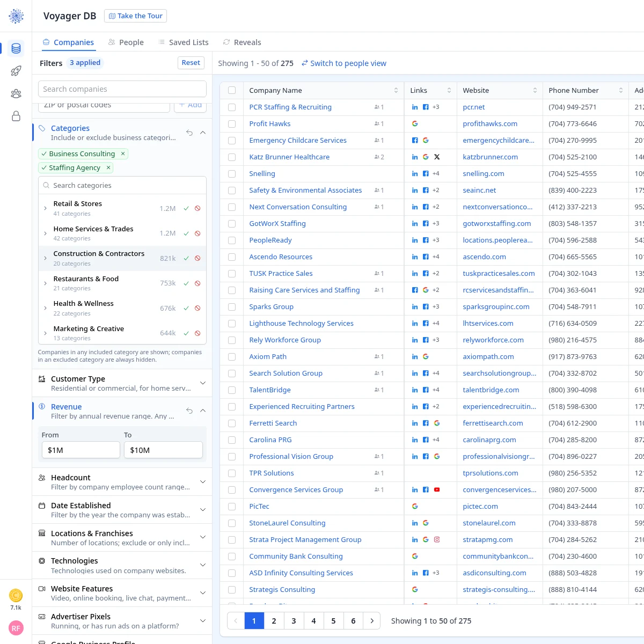Open the Katz Brunner Healthcare company link
This screenshot has width=644, height=644.
tap(289, 157)
